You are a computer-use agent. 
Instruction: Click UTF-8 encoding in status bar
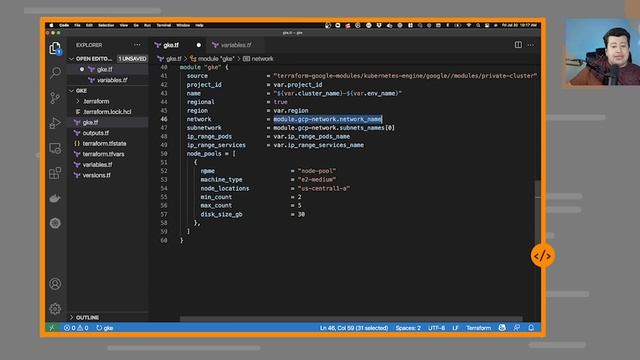point(436,328)
